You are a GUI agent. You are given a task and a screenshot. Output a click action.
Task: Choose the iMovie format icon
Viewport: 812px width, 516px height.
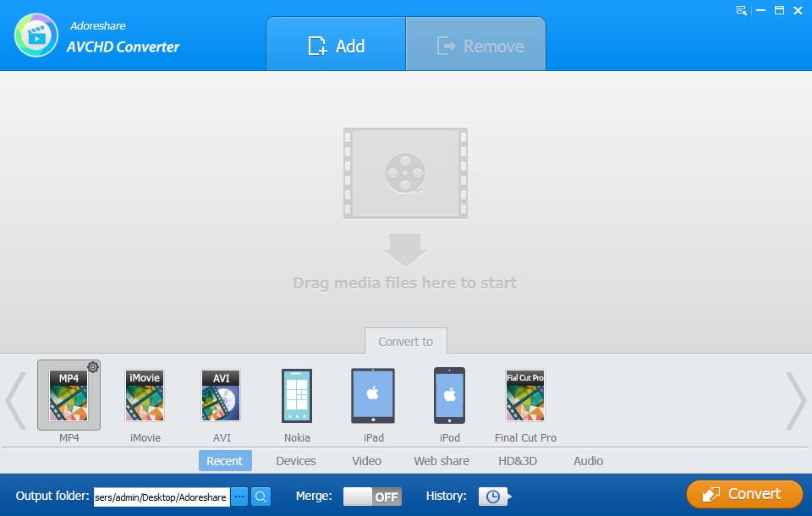[145, 395]
